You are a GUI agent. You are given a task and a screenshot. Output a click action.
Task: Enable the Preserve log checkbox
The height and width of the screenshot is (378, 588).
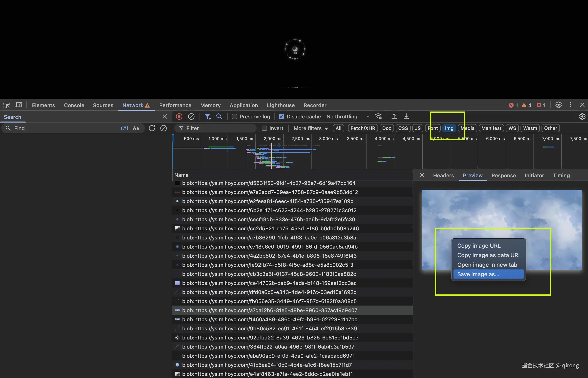coord(235,117)
